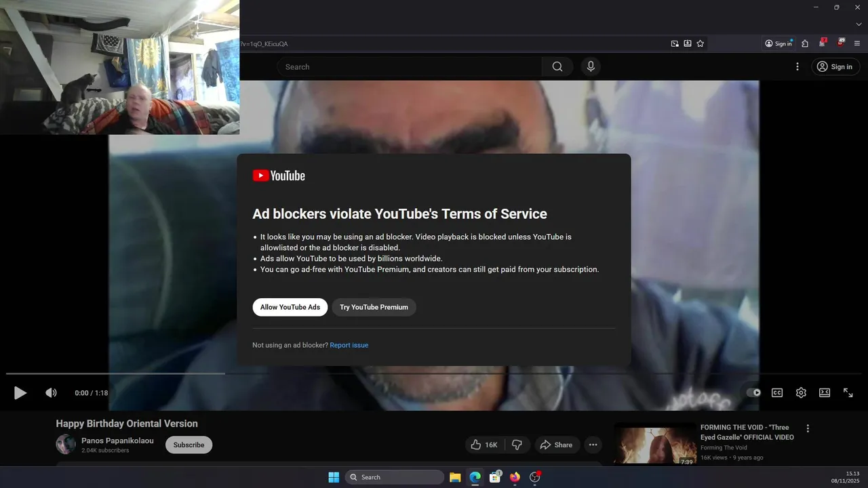Bookmark this page with the star icon
This screenshot has width=868, height=488.
point(701,43)
